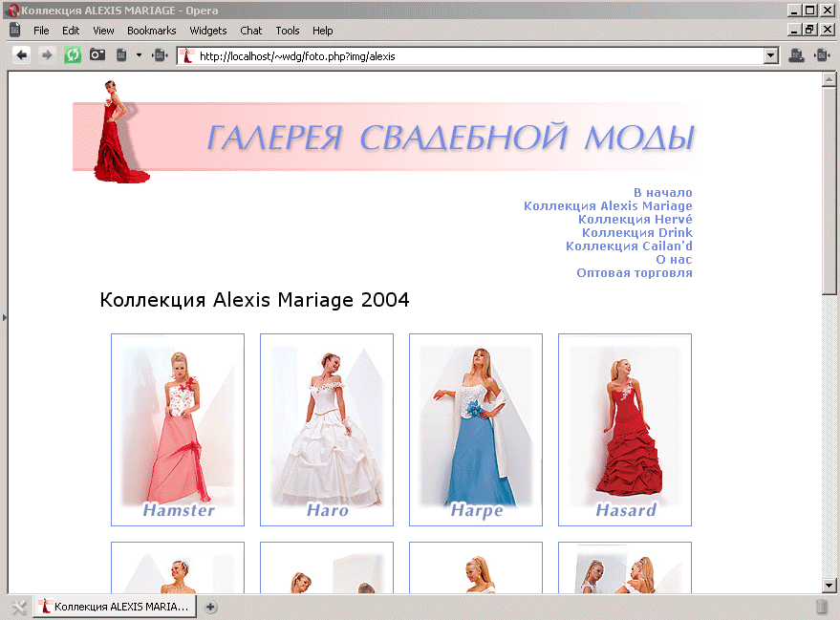Click the trash can icon in the toolbar
840x620 pixels.
tap(121, 55)
